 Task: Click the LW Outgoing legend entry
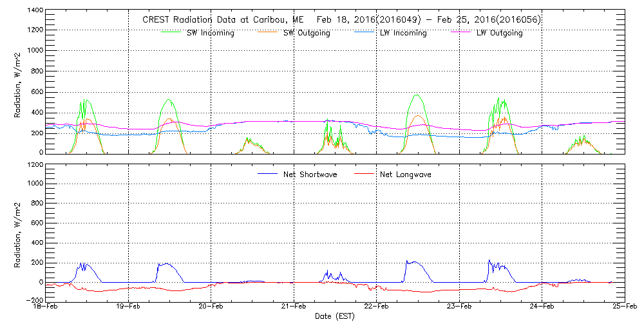click(x=499, y=33)
